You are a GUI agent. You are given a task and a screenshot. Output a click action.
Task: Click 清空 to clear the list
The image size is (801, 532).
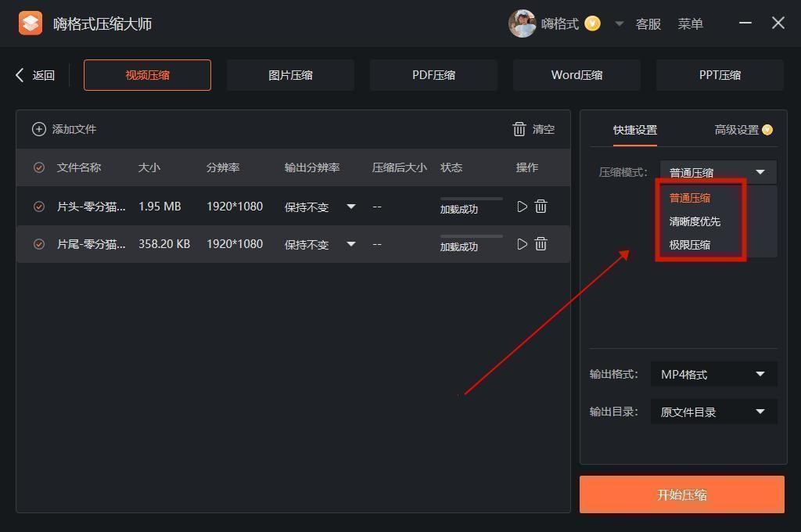pos(544,129)
